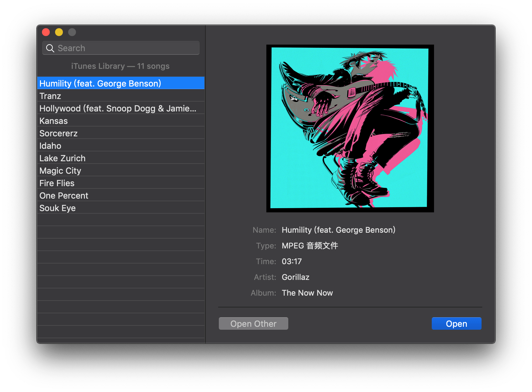Image resolution: width=532 pixels, height=392 pixels.
Task: Select the song Souk Eye
Action: 121,208
